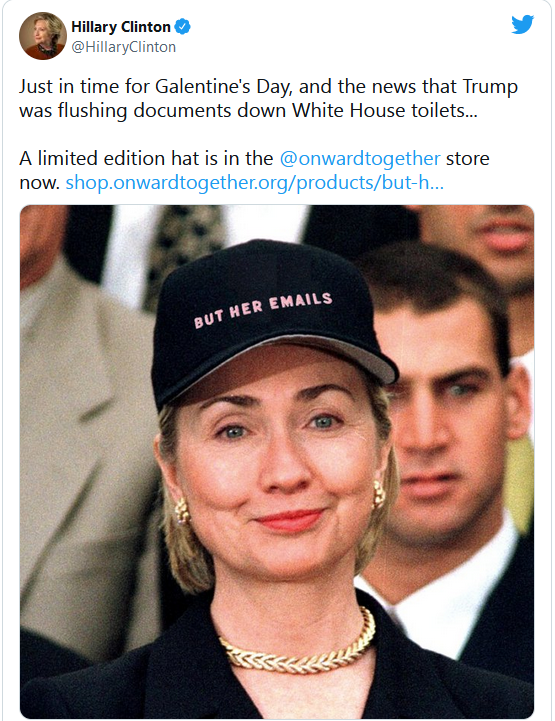Open the embedded tweet photo
Screen dimensions: 555x721
pos(277,462)
